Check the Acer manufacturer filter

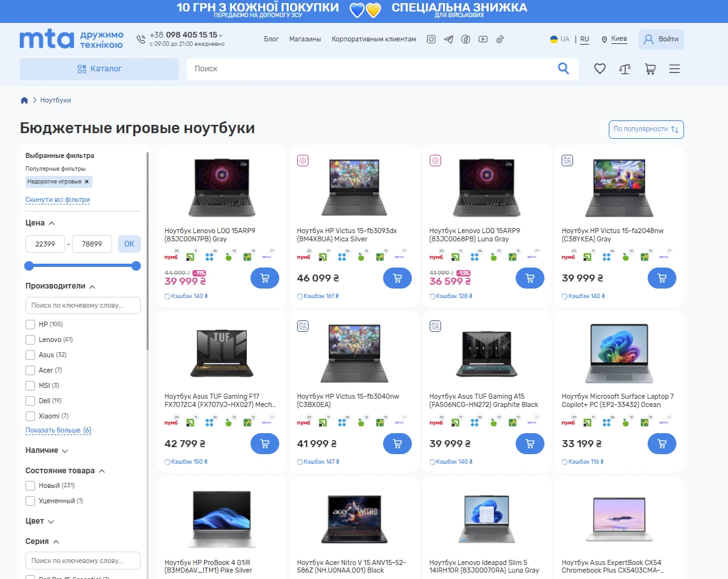[30, 370]
